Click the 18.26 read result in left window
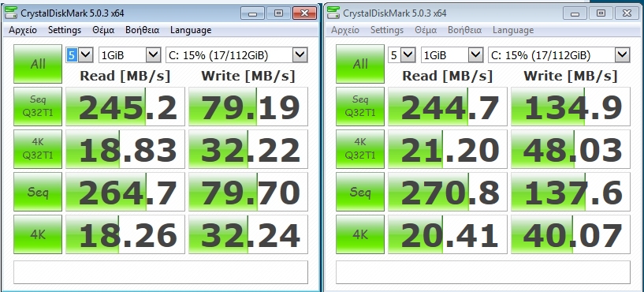Image resolution: width=644 pixels, height=292 pixels. [125, 234]
